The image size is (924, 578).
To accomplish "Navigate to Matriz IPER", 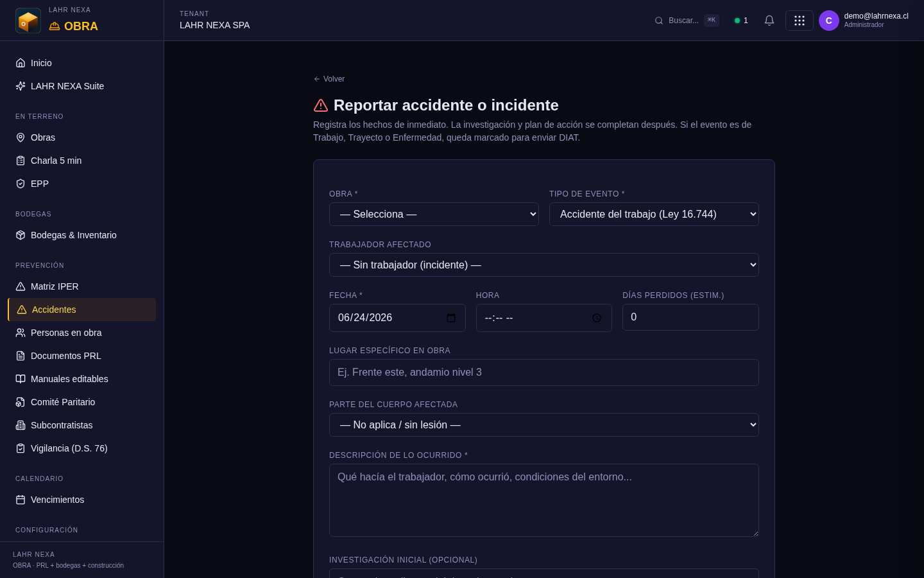I will 82,286.
